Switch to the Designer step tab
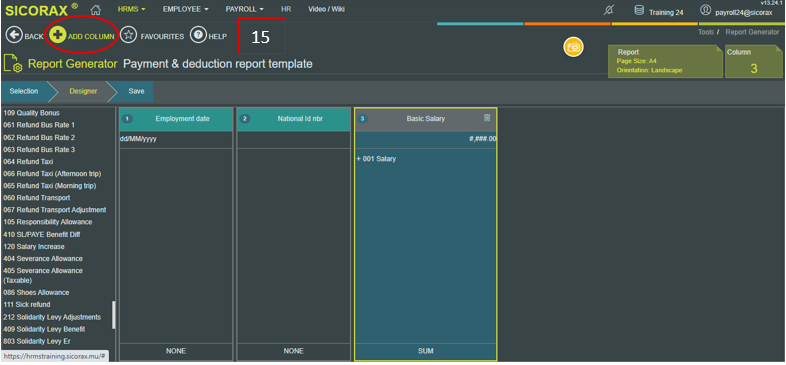Viewport: 786px width, 365px height. [83, 91]
